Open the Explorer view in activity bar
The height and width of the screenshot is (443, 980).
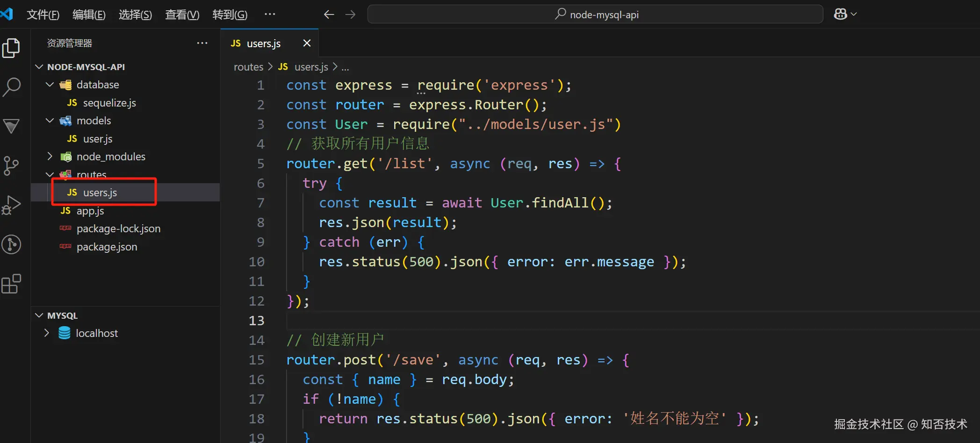pyautogui.click(x=11, y=48)
